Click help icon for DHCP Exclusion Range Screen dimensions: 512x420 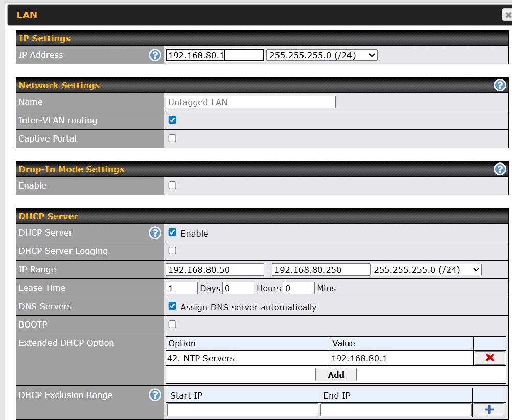click(155, 395)
